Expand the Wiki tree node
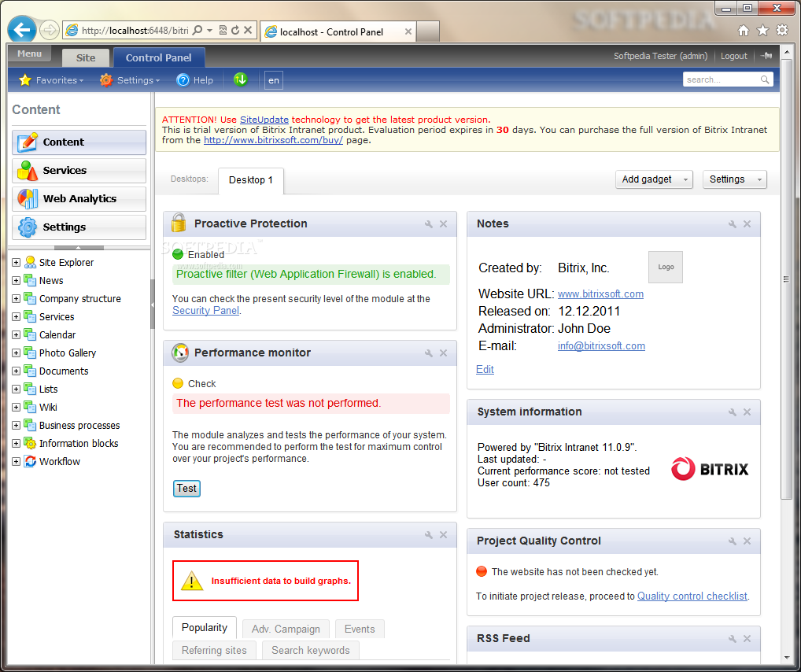The height and width of the screenshot is (672, 801). 16,408
